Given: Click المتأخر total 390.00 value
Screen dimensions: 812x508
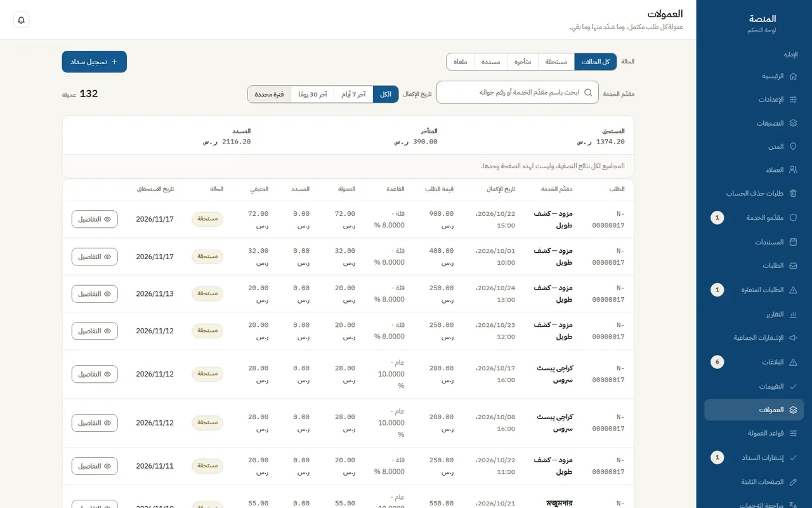Looking at the screenshot, I should 416,142.
